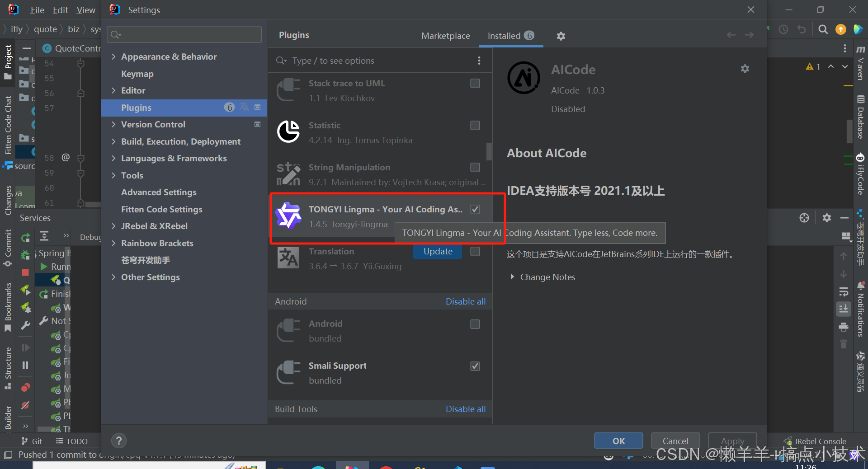Open AICode plugin gear options

(x=745, y=69)
